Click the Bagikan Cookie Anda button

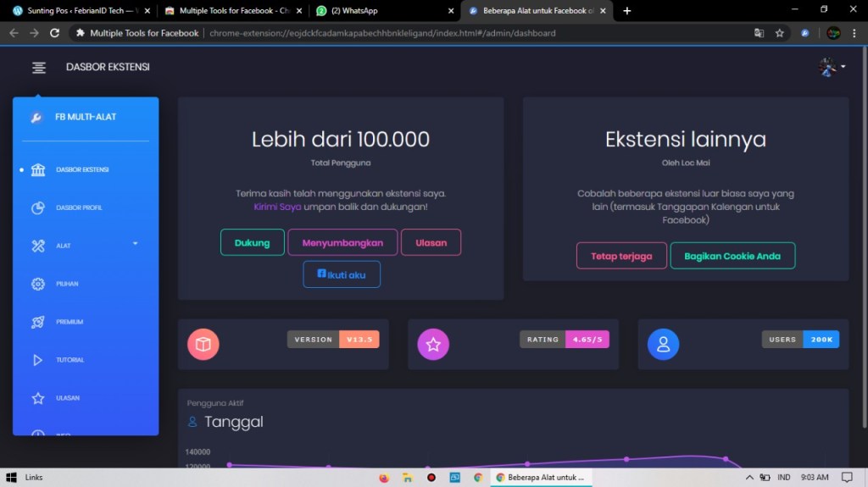click(732, 256)
